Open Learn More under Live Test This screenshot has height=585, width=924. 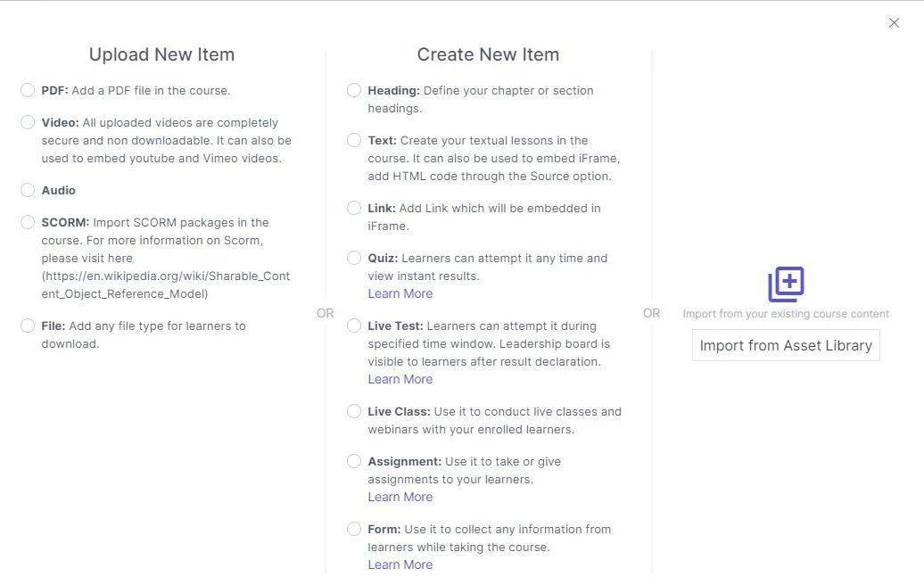[400, 379]
